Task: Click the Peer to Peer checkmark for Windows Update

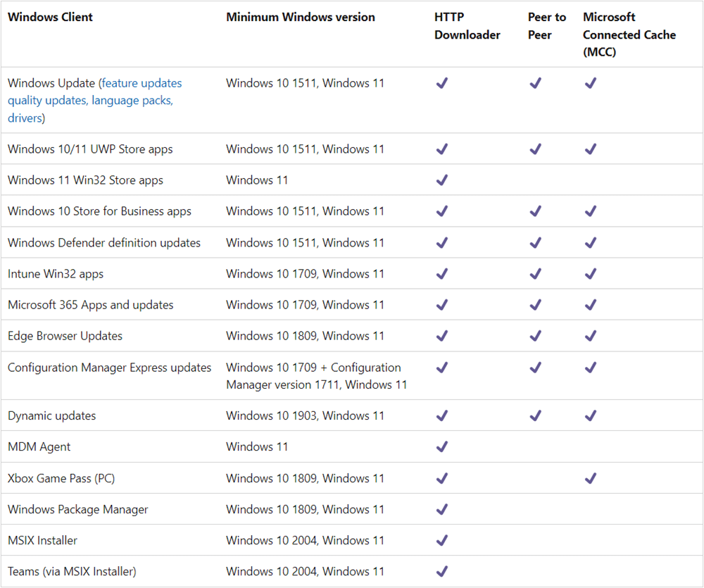Action: [x=536, y=83]
